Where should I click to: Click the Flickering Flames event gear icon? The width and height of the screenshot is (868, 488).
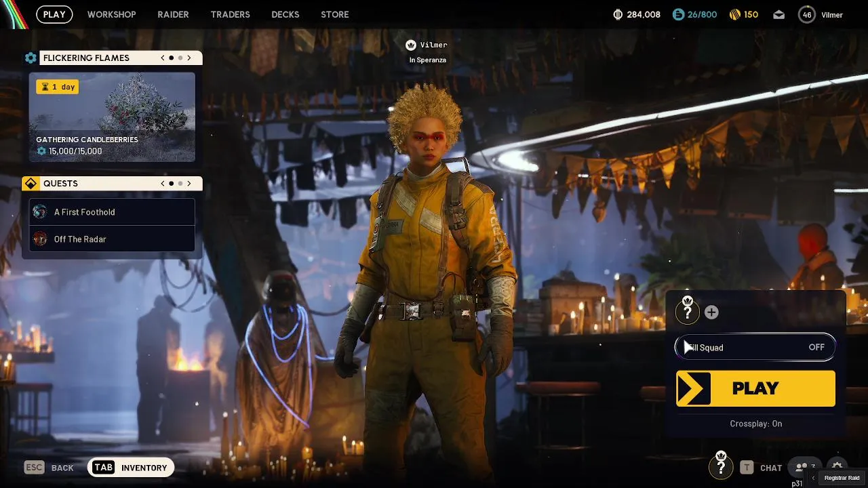pos(31,58)
